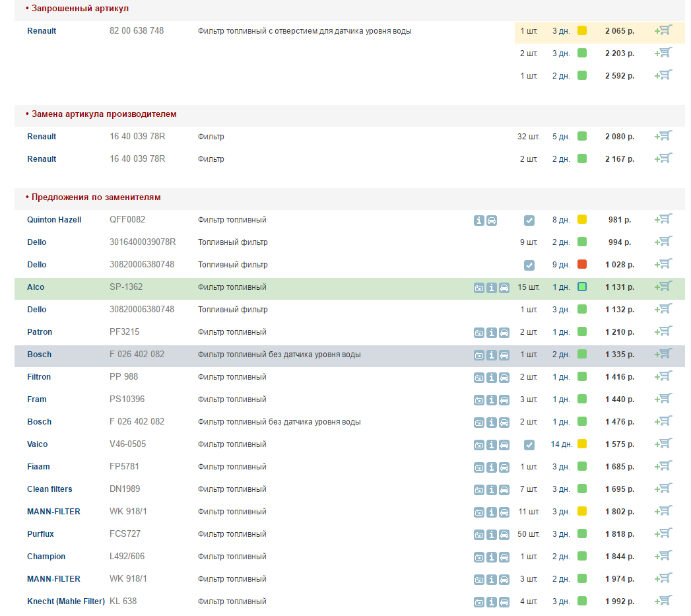The height and width of the screenshot is (616, 691).
Task: Add Renault 2 080 р. filter to cart
Action: [x=663, y=136]
